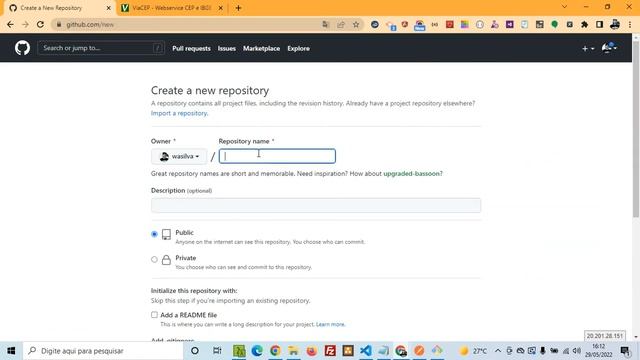
Task: Toggle the Chrome side panel icon
Action: (x=600, y=24)
